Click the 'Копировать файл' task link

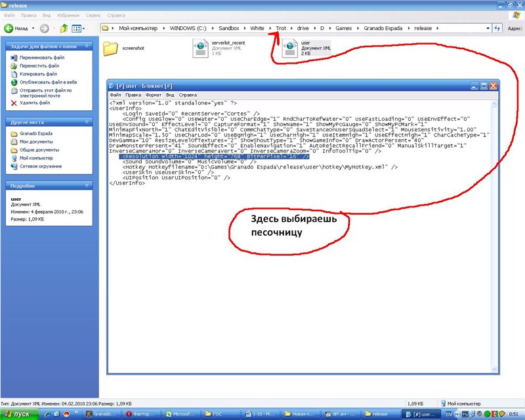(x=38, y=74)
